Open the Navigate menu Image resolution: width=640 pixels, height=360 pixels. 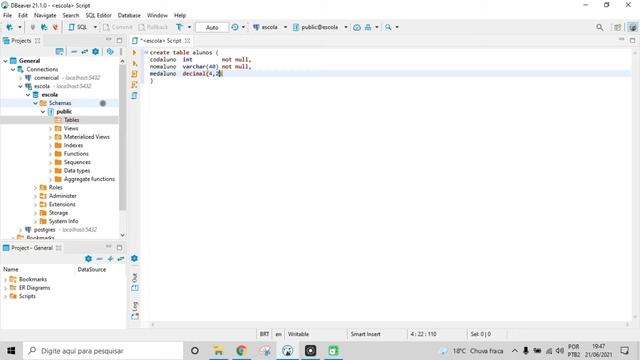[45, 15]
